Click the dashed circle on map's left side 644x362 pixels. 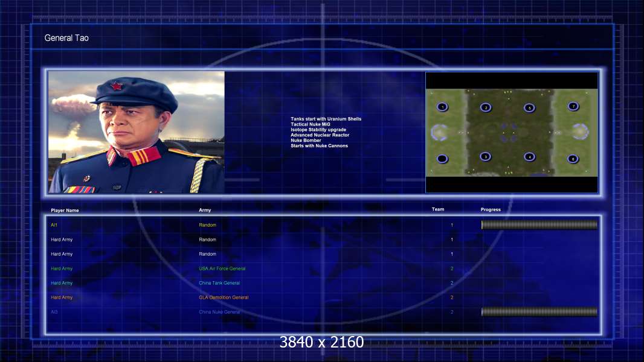[x=439, y=132]
